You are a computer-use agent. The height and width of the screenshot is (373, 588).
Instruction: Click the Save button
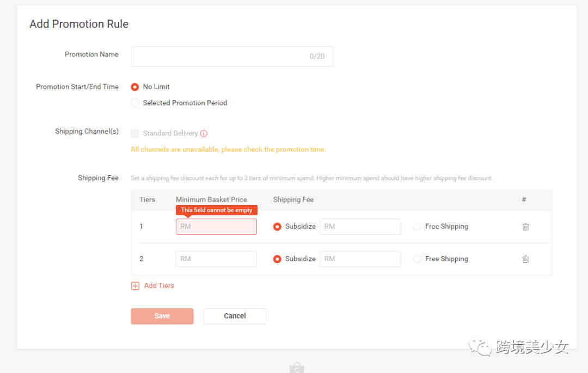click(x=162, y=316)
